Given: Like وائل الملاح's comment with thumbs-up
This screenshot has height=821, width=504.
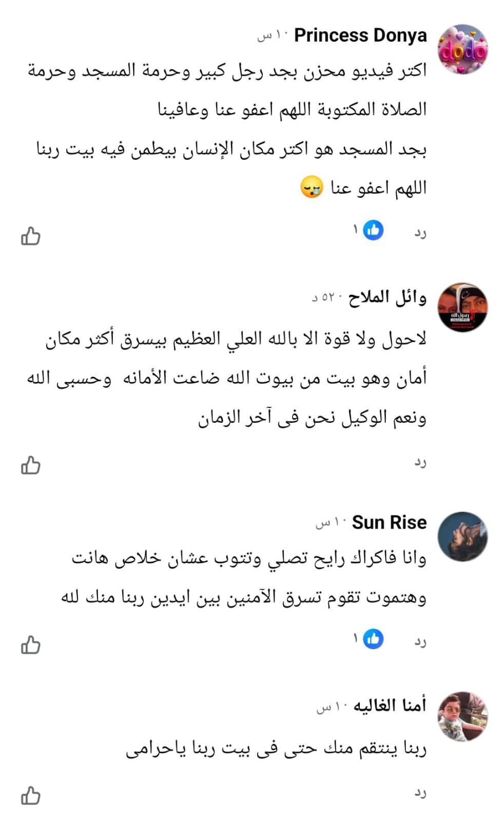Looking at the screenshot, I should point(30,465).
